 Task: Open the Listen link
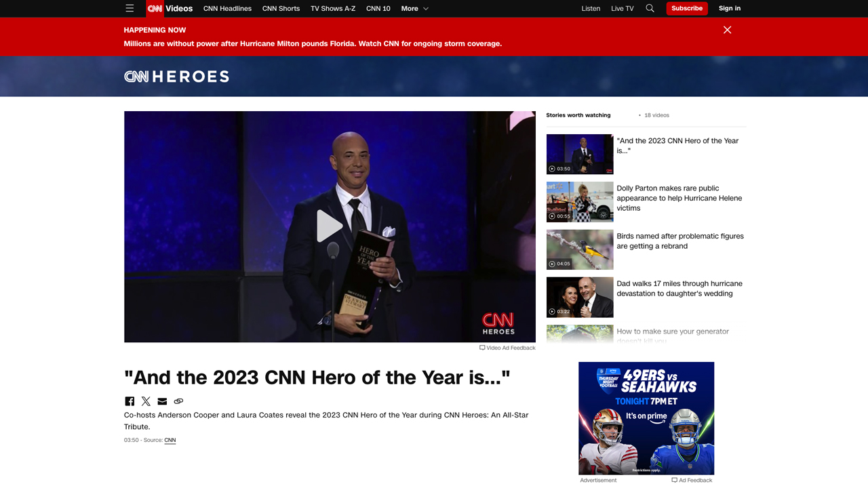591,8
